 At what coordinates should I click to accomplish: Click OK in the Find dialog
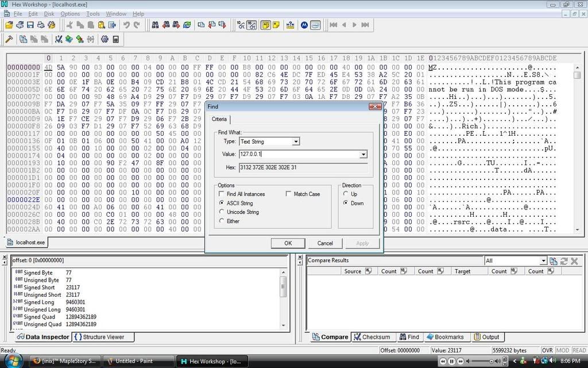click(x=288, y=243)
